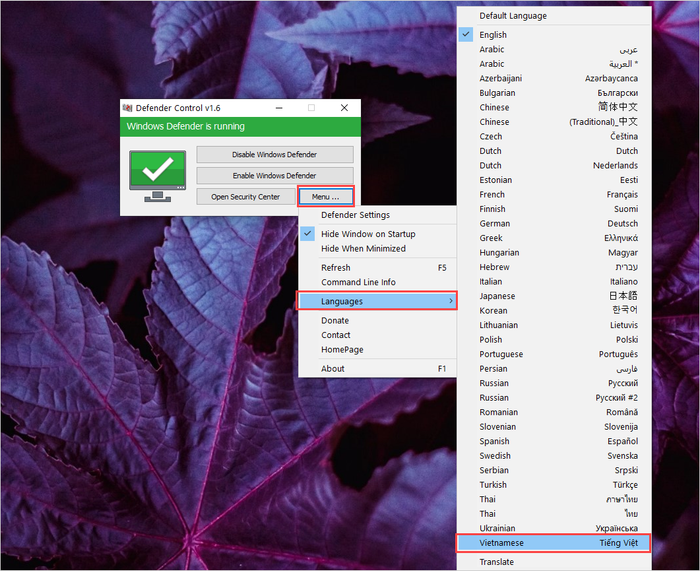The height and width of the screenshot is (571, 700).
Task: Open Defender Settings menu entry
Action: (x=355, y=215)
